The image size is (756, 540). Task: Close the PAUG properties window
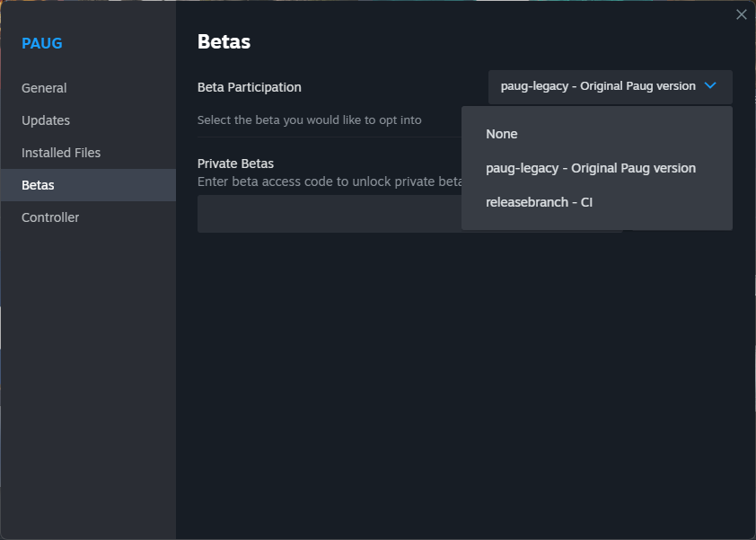[x=741, y=14]
